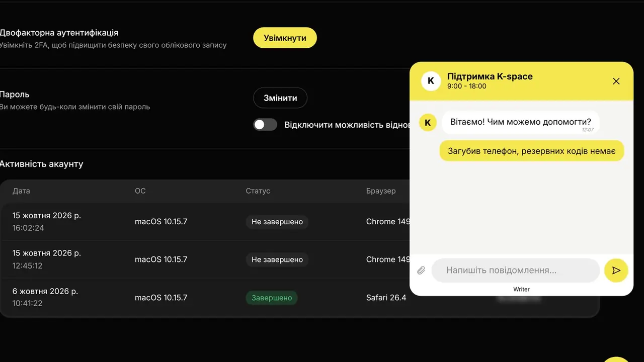Click the Підтримка K-space chat title

click(490, 76)
